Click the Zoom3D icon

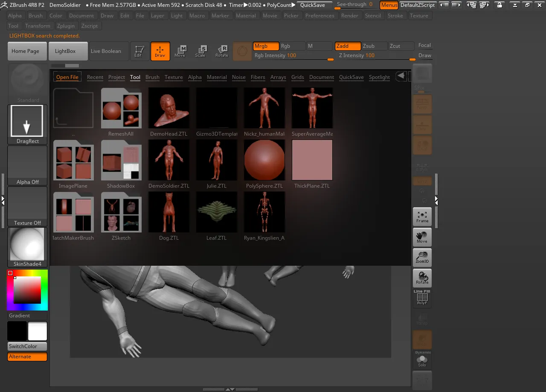click(422, 258)
